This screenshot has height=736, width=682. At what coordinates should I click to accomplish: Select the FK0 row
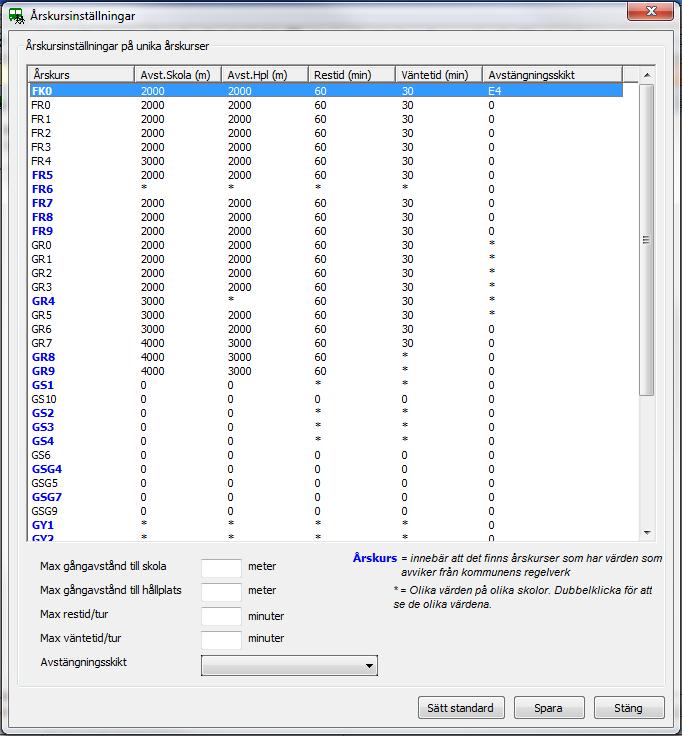[x=326, y=91]
